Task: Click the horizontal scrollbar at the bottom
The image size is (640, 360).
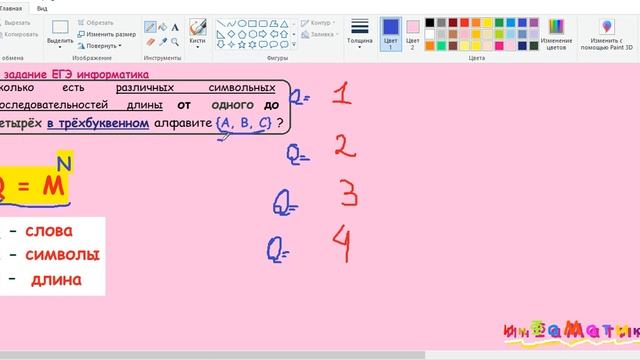Action: coord(212,355)
